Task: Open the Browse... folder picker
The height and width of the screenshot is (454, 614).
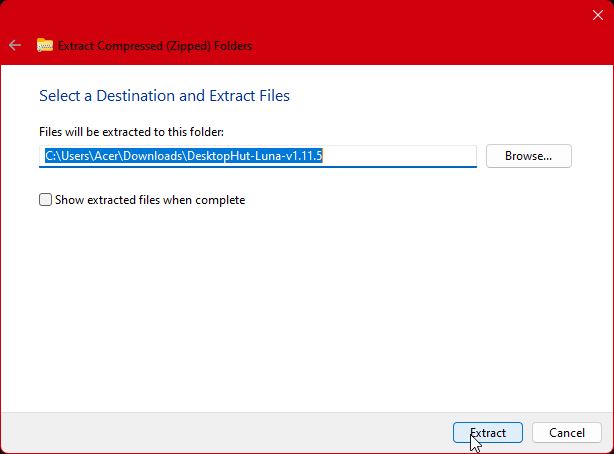Action: click(528, 156)
